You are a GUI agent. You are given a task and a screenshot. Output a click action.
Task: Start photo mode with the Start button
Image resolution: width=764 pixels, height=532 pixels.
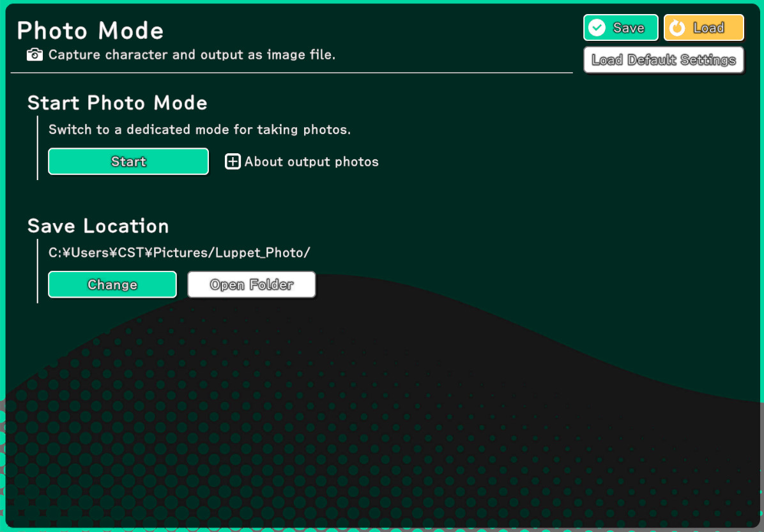coord(128,162)
